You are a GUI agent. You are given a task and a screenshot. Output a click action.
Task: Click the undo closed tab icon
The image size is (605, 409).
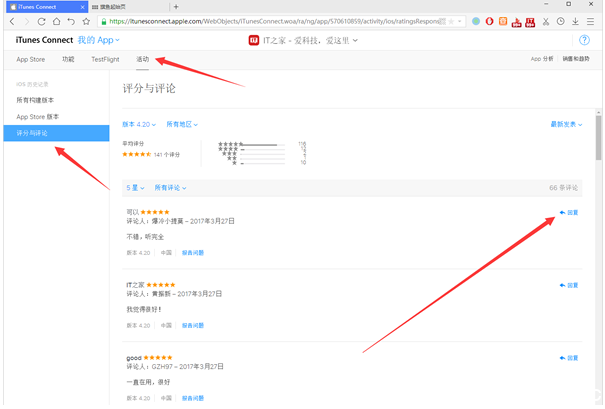(x=71, y=22)
